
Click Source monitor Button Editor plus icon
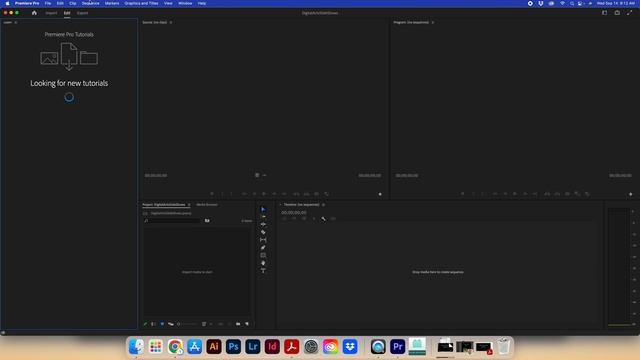(380, 194)
